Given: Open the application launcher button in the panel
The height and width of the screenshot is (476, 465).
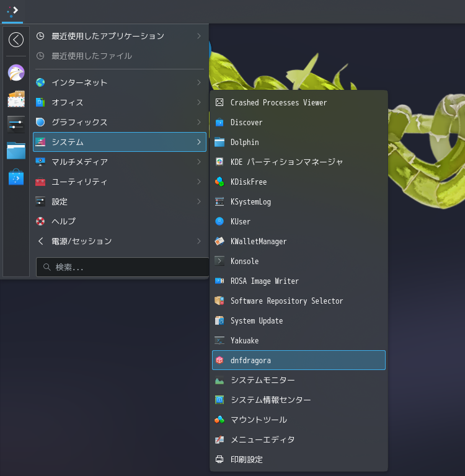Looking at the screenshot, I should coord(12,11).
